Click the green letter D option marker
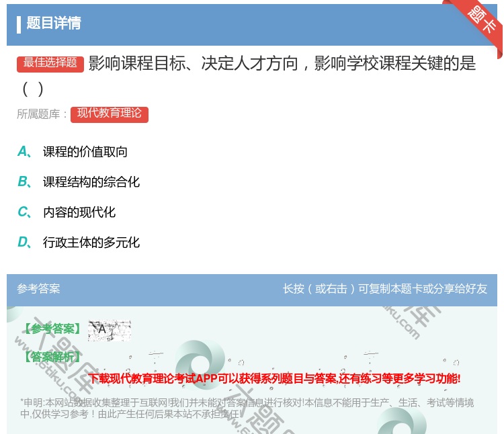Image resolution: width=504 pixels, height=434 pixels. coord(24,242)
